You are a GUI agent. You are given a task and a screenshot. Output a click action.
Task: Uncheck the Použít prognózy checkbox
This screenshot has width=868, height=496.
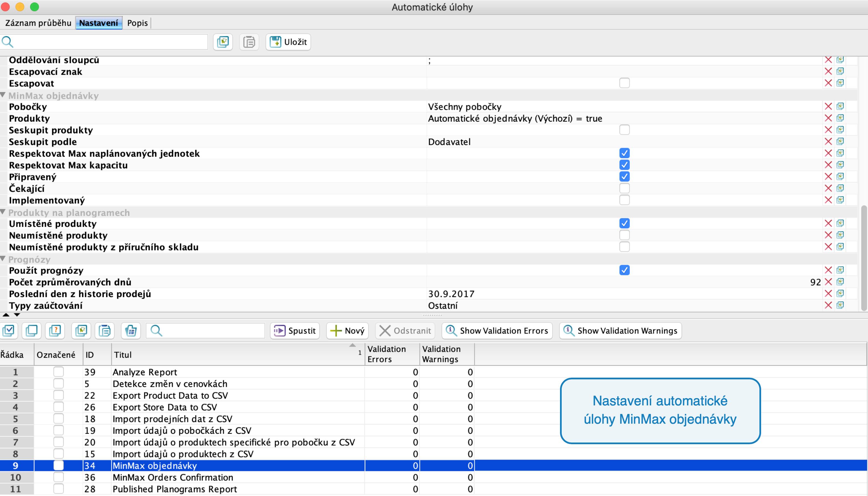click(x=624, y=270)
